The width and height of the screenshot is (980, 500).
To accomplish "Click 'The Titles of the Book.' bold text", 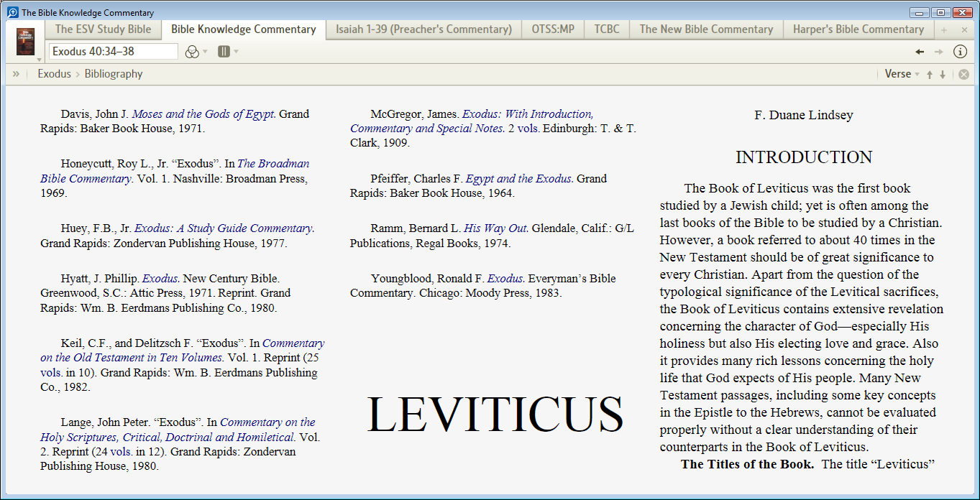I will [747, 464].
